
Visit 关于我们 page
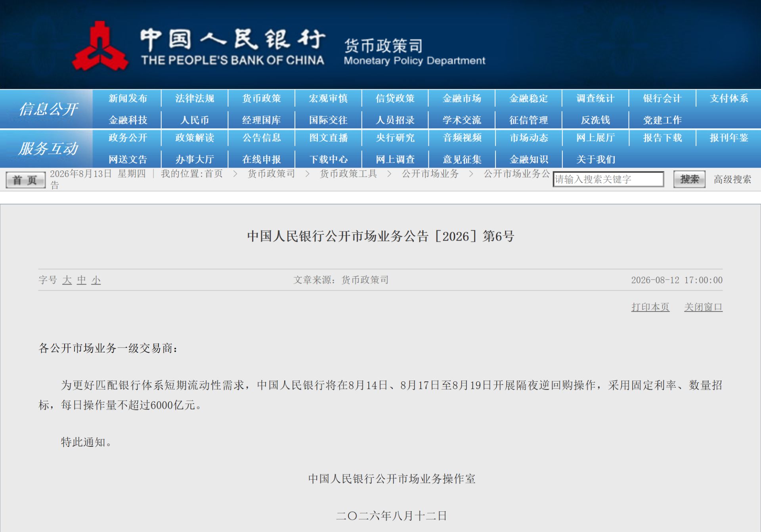(x=595, y=159)
